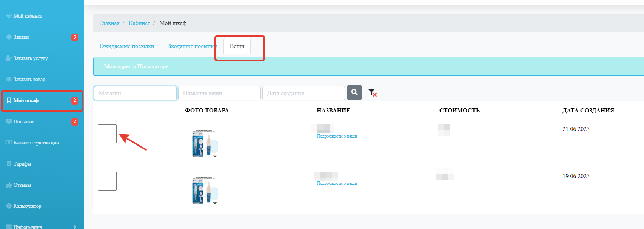644x229 pixels.
Task: Open Отзывы sidebar item
Action: 22,185
